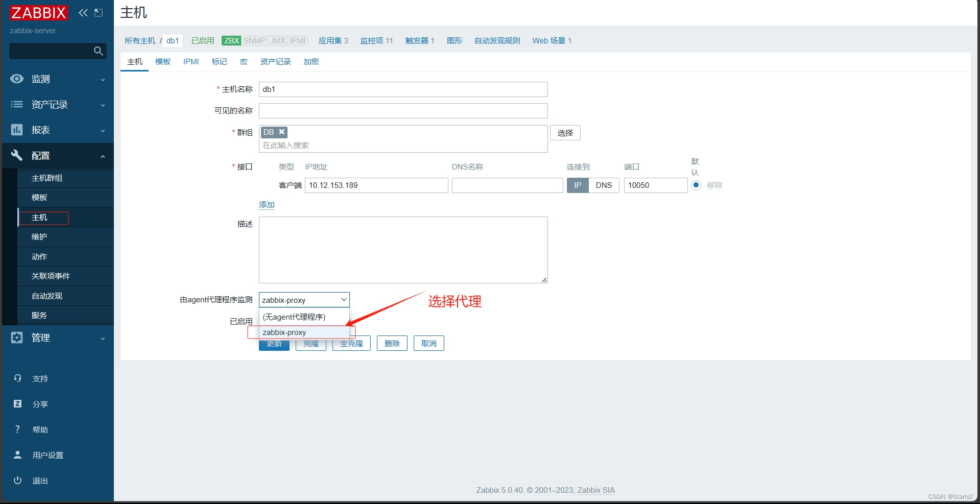Open the 标记 tab

[219, 62]
